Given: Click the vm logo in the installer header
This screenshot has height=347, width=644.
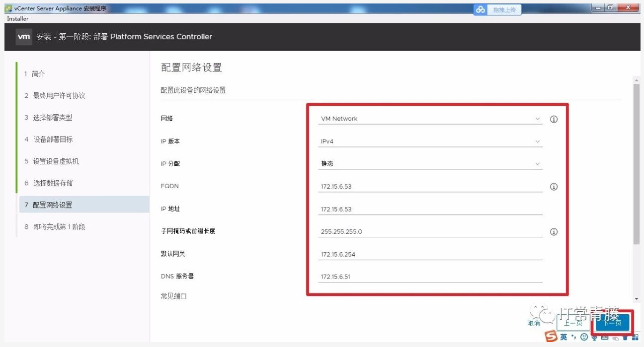Looking at the screenshot, I should tap(24, 36).
